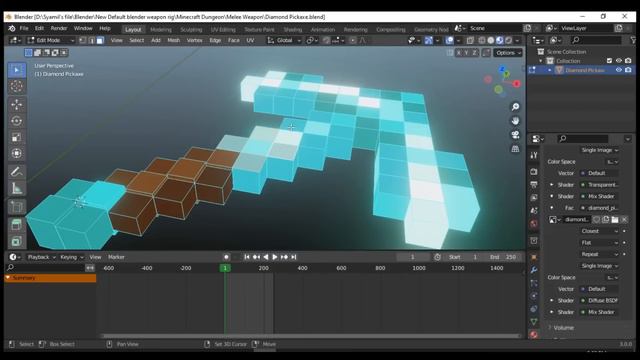The height and width of the screenshot is (360, 640).
Task: Click the Marker menu in timeline
Action: pyautogui.click(x=116, y=257)
